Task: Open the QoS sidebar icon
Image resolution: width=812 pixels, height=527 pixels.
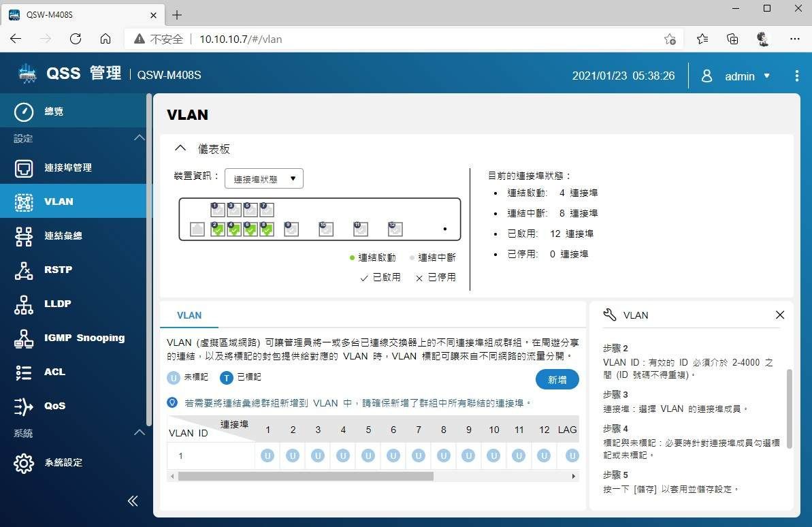Action: [x=24, y=406]
